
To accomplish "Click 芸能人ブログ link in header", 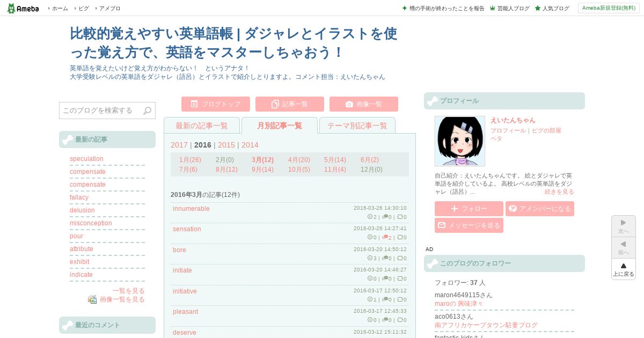I will tap(513, 9).
